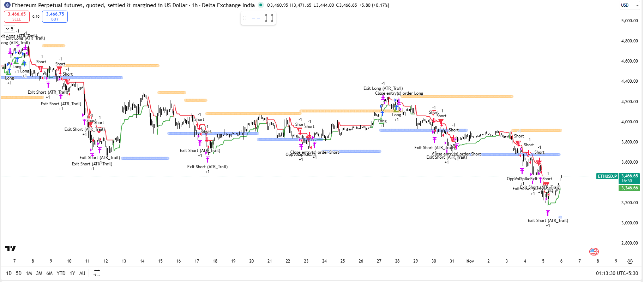The height and width of the screenshot is (282, 644).
Task: Click the green market status dot
Action: coord(261,5)
